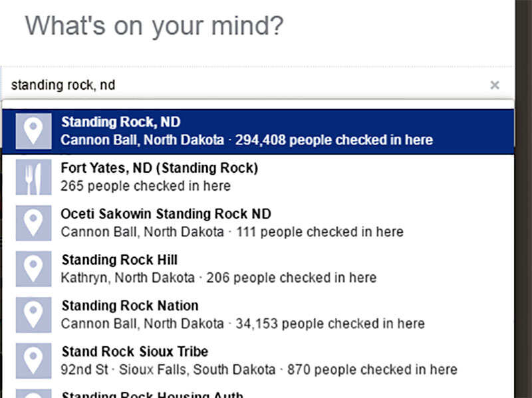Click the pin icon beside Oceti Sakowin

(34, 223)
